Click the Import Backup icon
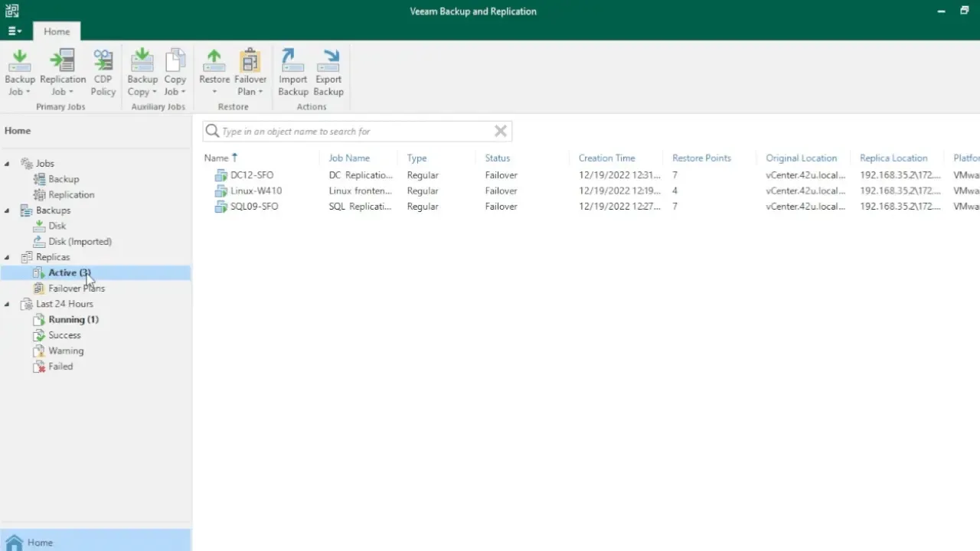The width and height of the screenshot is (980, 551). tap(292, 73)
